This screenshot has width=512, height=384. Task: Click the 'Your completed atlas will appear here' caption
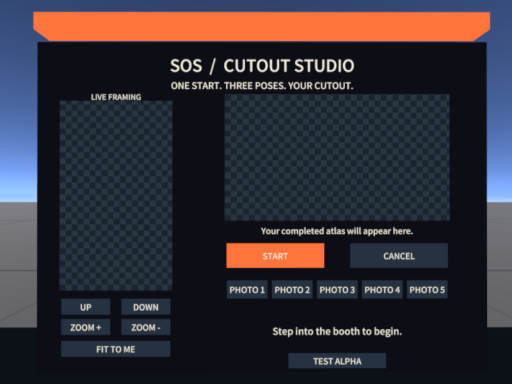(x=337, y=231)
